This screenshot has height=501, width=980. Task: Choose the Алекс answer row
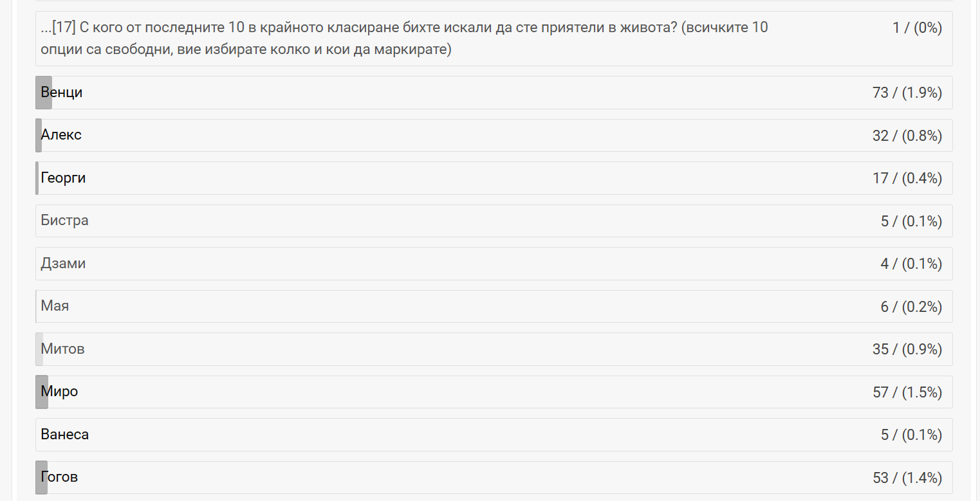pos(61,135)
